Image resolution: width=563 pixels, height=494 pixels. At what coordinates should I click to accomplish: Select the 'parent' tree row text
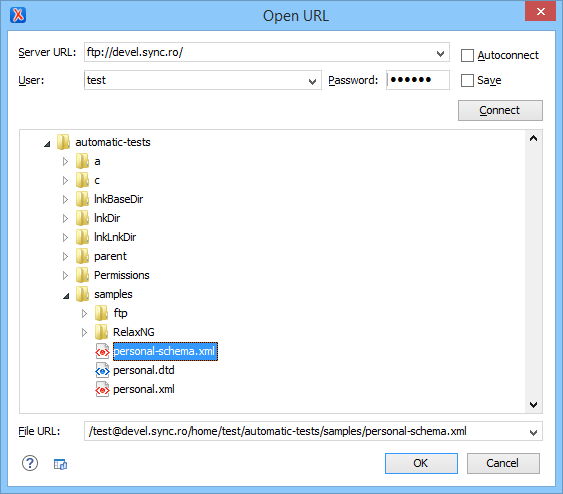(110, 256)
